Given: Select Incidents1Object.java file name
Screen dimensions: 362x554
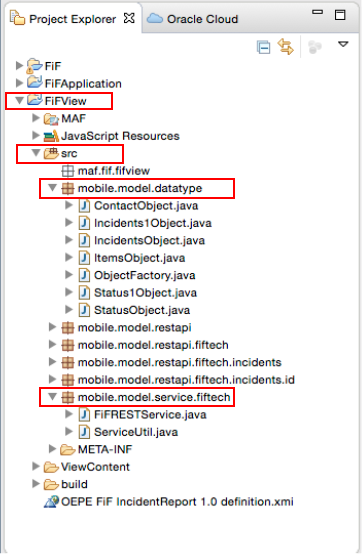Looking at the screenshot, I should point(153,223).
